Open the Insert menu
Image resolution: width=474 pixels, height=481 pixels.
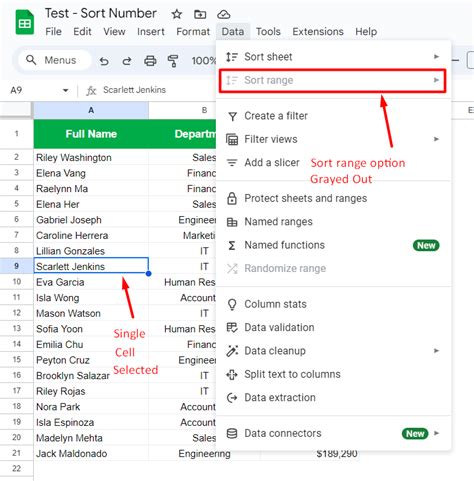151,32
